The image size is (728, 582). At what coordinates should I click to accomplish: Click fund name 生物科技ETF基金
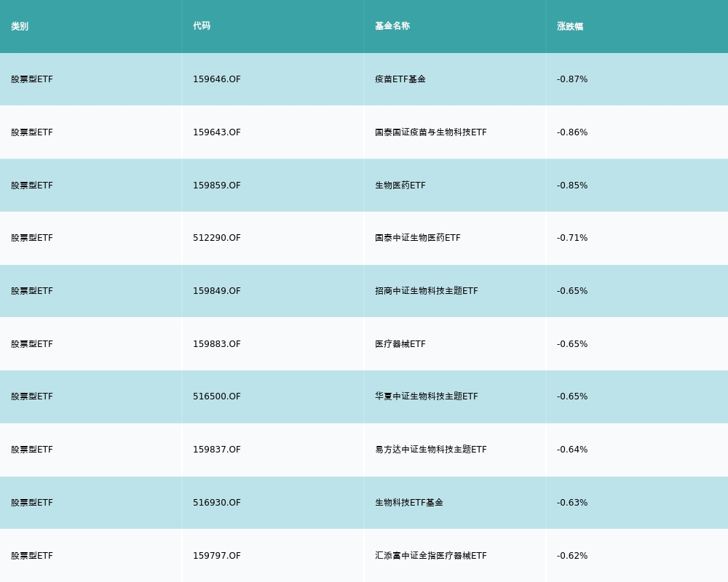pos(409,503)
